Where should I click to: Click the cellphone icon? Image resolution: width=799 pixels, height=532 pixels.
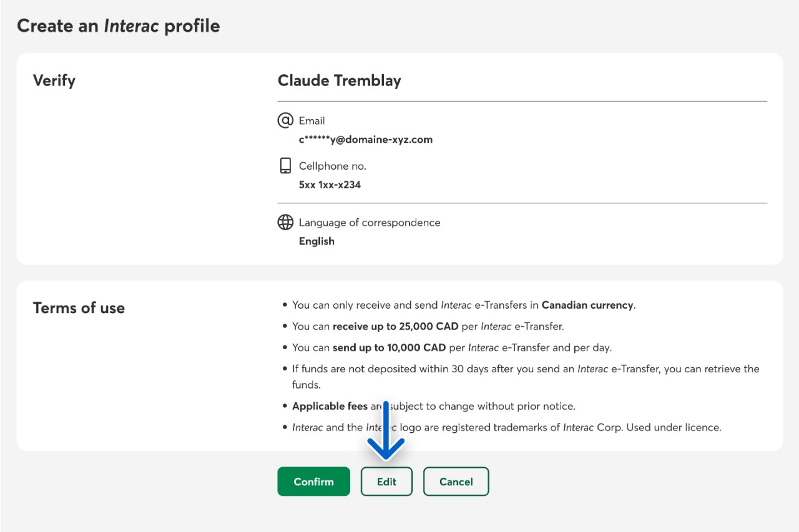[x=285, y=166]
